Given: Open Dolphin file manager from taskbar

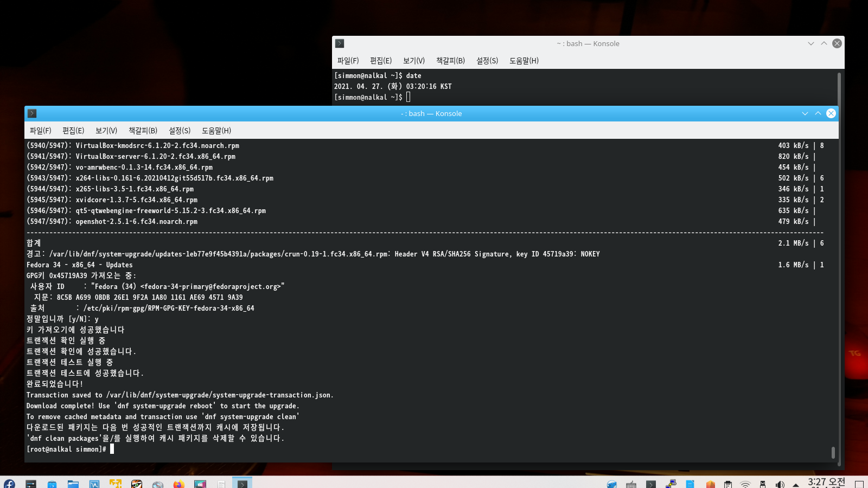Looking at the screenshot, I should (x=73, y=483).
